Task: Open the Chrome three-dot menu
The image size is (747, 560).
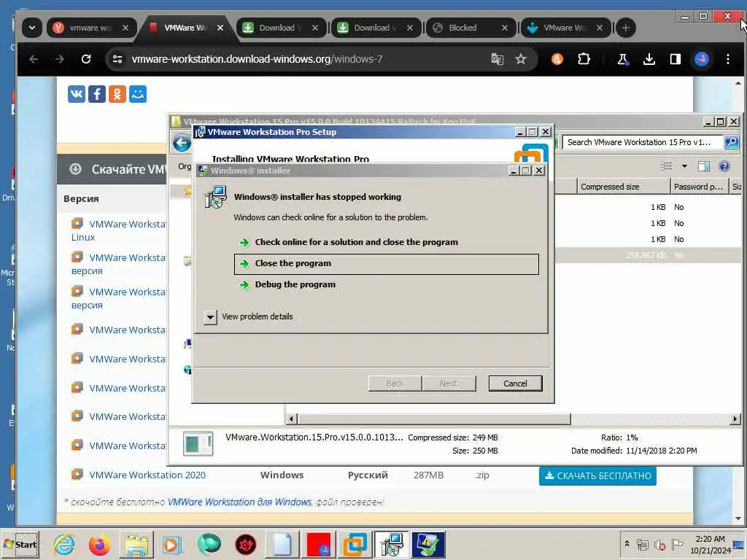Action: point(727,59)
